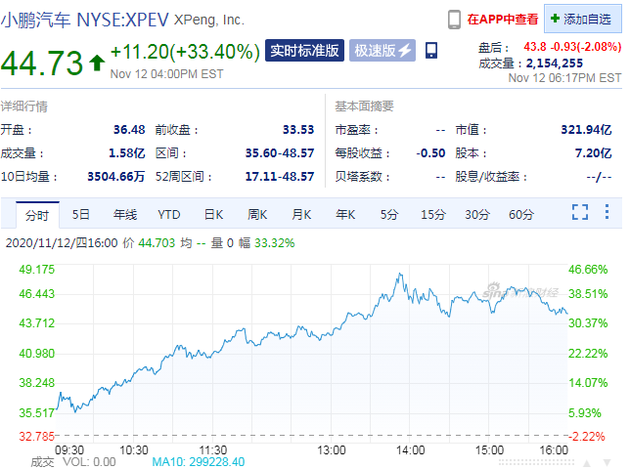Click the 成交量 value 1.58亿
630x469 pixels.
click(x=127, y=153)
